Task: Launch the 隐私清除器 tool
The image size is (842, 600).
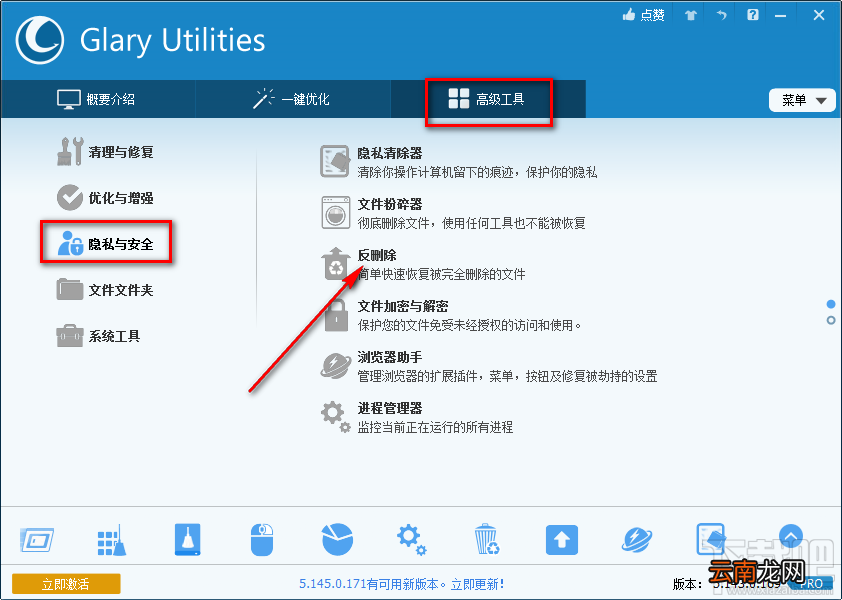Action: [x=459, y=162]
